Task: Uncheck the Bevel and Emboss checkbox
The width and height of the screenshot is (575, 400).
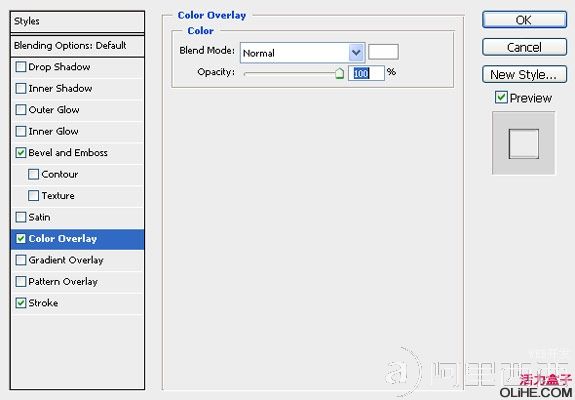Action: click(21, 153)
